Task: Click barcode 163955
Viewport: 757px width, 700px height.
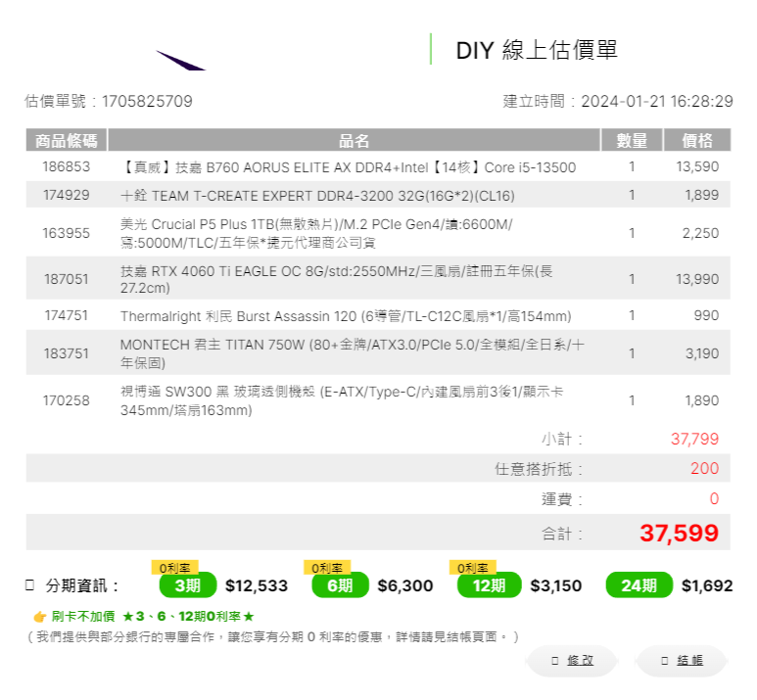Action: pos(67,233)
